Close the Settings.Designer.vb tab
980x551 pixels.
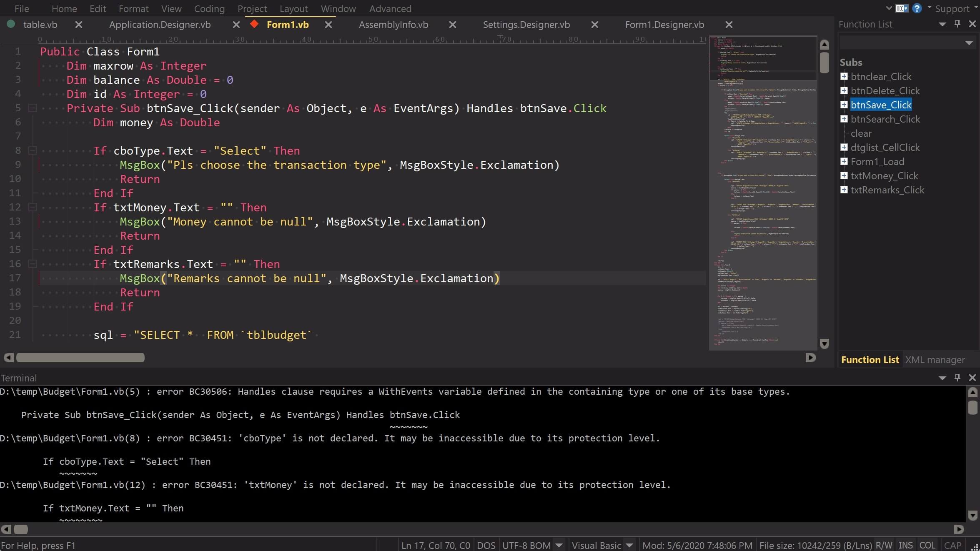pos(594,25)
